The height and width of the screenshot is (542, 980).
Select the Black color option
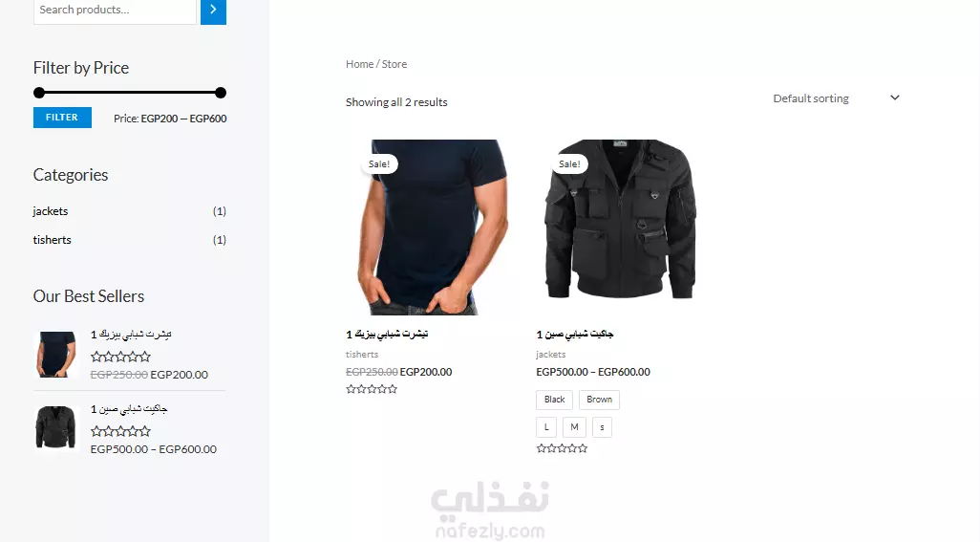(554, 400)
